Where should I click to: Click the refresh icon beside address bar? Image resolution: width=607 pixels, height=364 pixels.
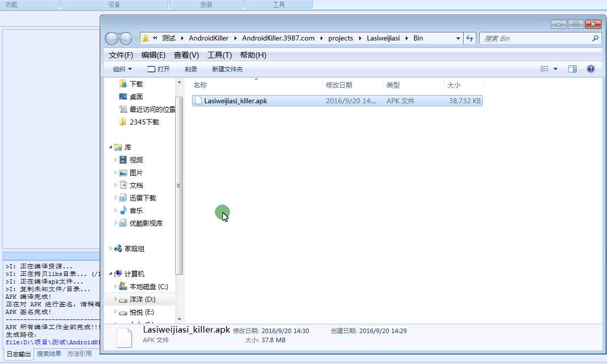(x=470, y=38)
